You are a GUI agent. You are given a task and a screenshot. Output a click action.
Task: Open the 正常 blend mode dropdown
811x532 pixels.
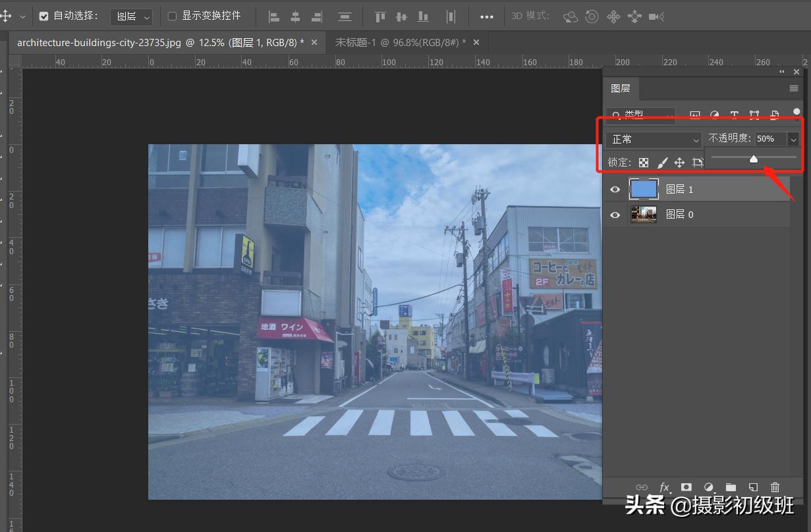coord(654,140)
